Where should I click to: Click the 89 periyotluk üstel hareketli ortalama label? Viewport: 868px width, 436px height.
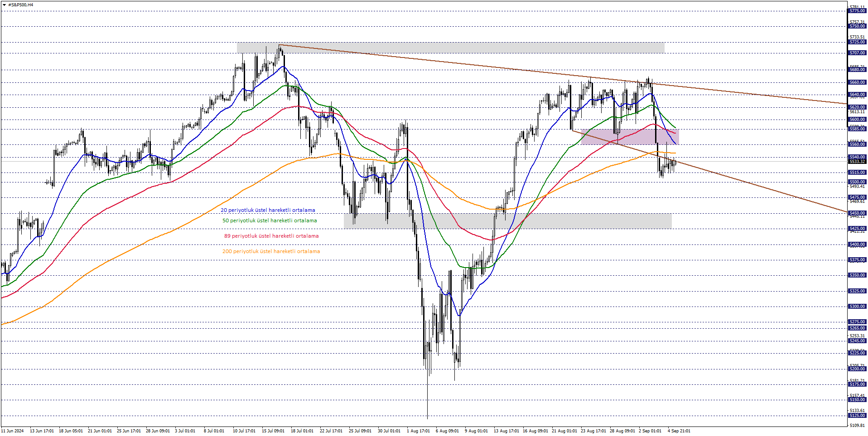click(x=271, y=236)
